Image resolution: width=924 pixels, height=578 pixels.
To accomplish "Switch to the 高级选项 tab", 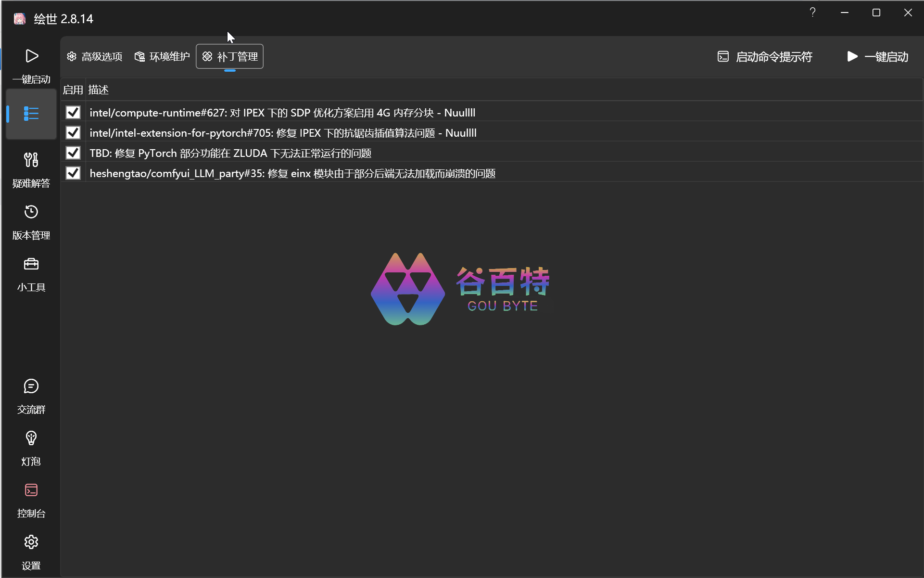I will click(95, 57).
